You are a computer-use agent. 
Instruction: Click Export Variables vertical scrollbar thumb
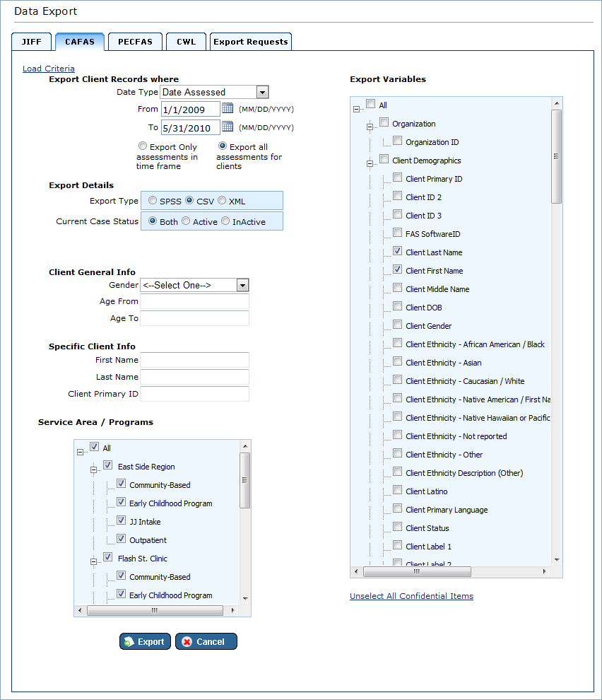(557, 156)
